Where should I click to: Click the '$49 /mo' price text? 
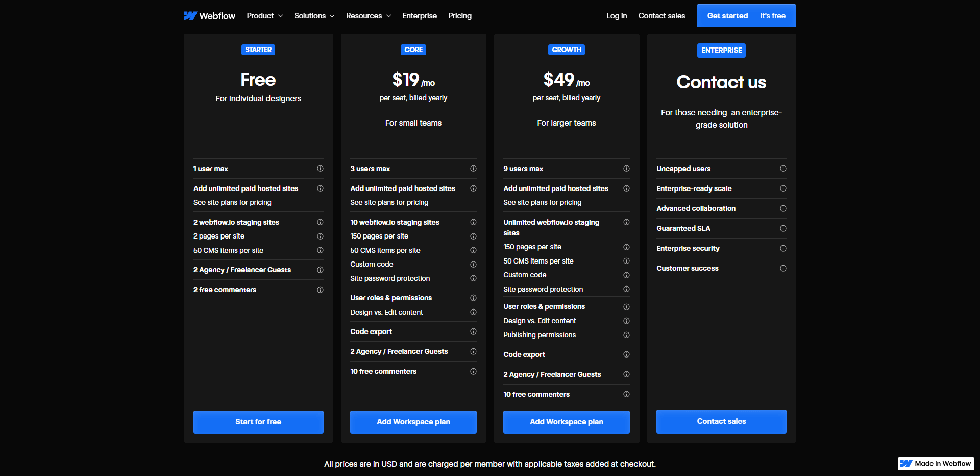tap(567, 80)
